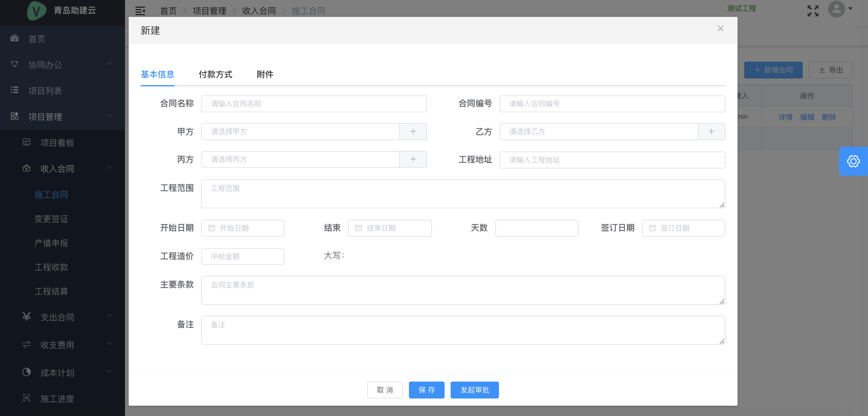Screen dimensions: 868x416
Task: Click the fullscreen expand icon
Action: (812, 11)
